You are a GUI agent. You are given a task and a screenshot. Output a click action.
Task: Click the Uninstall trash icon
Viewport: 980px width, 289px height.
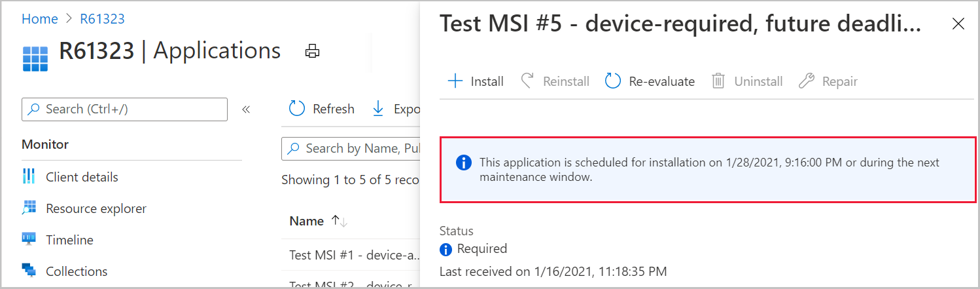[718, 81]
